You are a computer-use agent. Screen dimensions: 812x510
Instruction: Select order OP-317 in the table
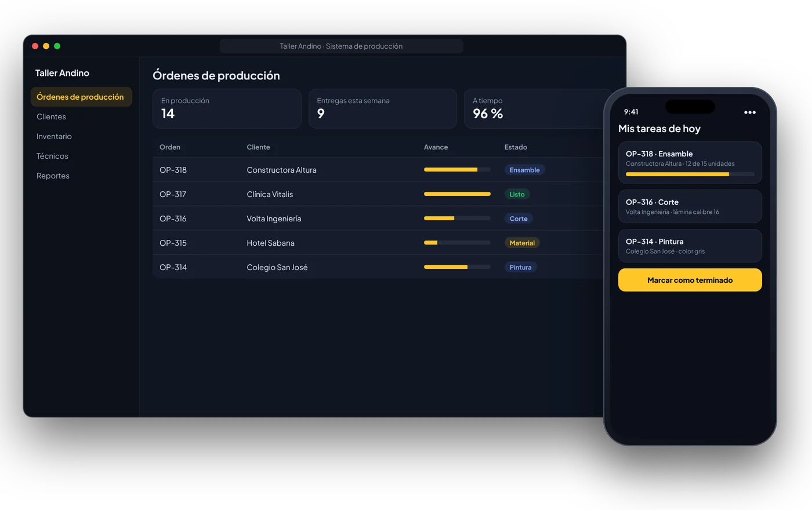173,194
